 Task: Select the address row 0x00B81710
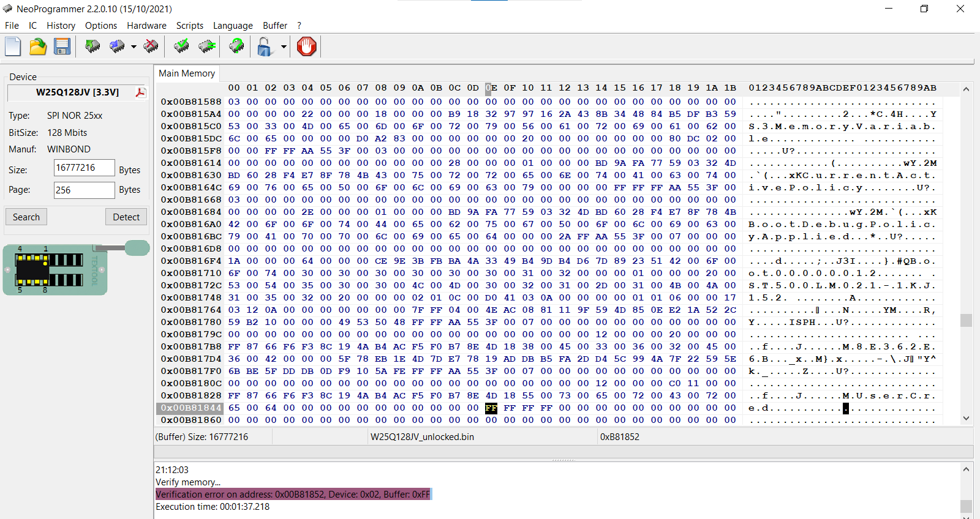[191, 273]
